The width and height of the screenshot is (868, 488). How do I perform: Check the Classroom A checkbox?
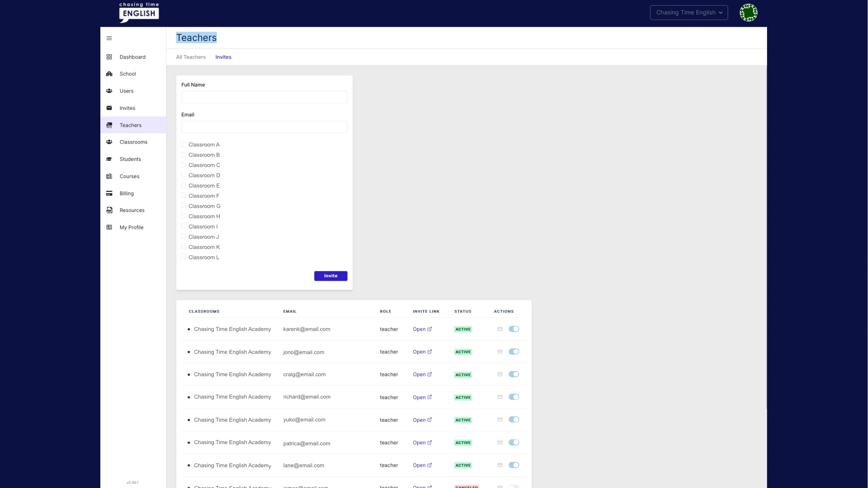(184, 144)
